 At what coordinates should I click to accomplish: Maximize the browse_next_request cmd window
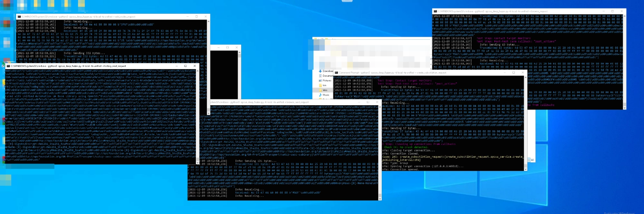[x=368, y=102]
